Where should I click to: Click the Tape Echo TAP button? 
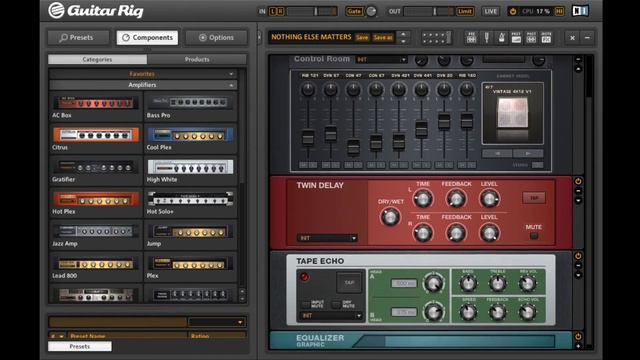click(349, 282)
